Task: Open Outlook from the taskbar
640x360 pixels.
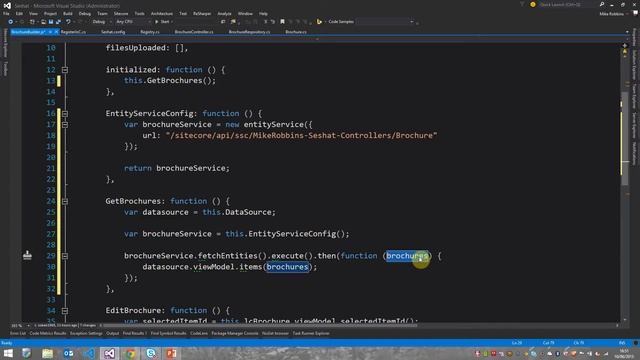Action: point(68,353)
